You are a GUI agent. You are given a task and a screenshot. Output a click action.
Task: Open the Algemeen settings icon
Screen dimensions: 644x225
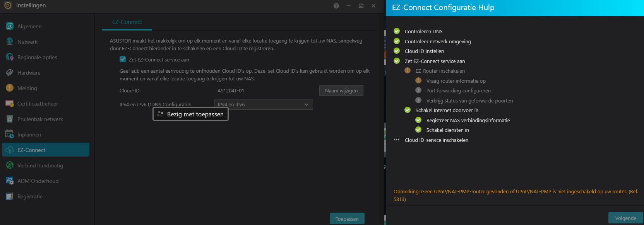[10, 26]
